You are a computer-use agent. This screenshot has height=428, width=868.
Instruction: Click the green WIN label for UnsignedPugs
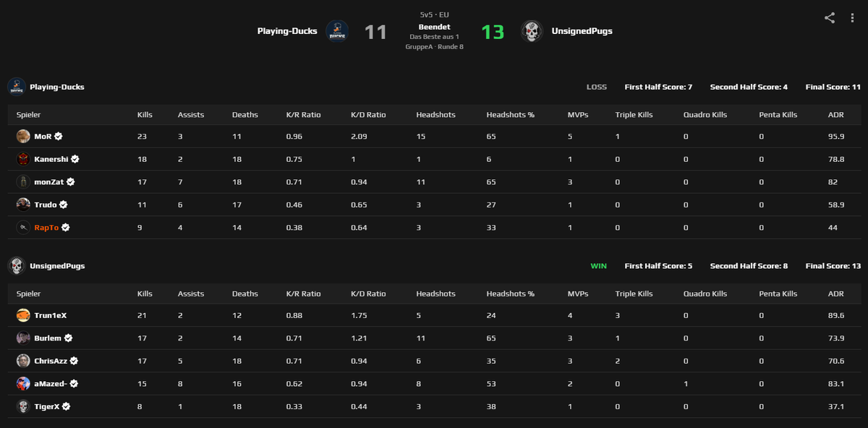[x=599, y=266]
